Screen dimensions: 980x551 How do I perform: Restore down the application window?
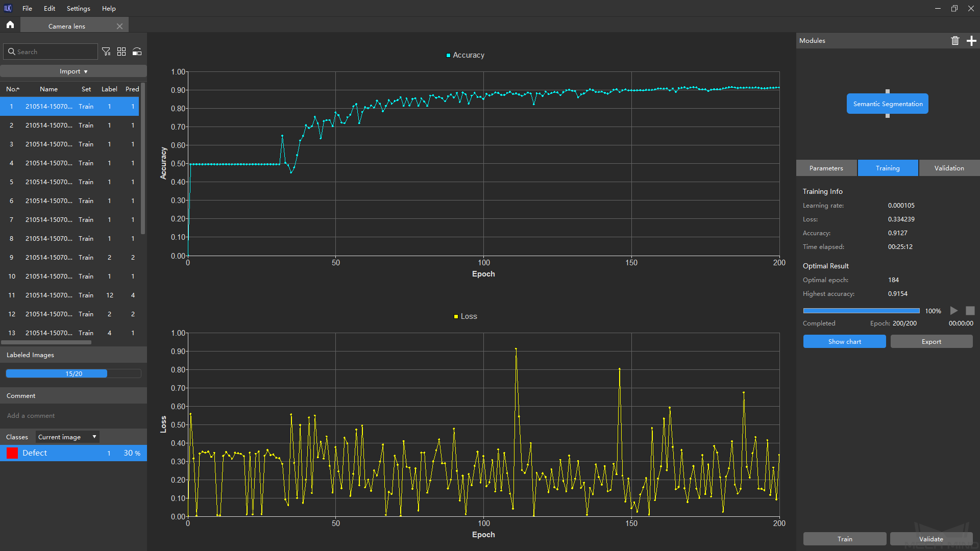pos(954,8)
